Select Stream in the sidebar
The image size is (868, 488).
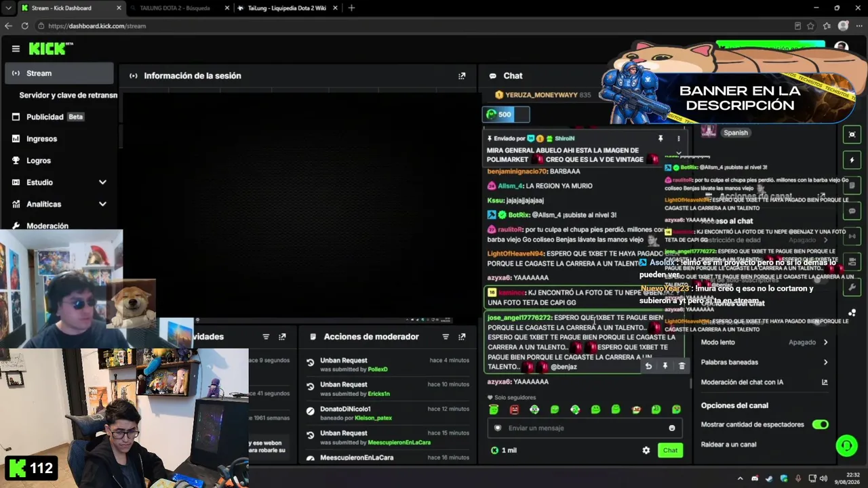[59, 73]
